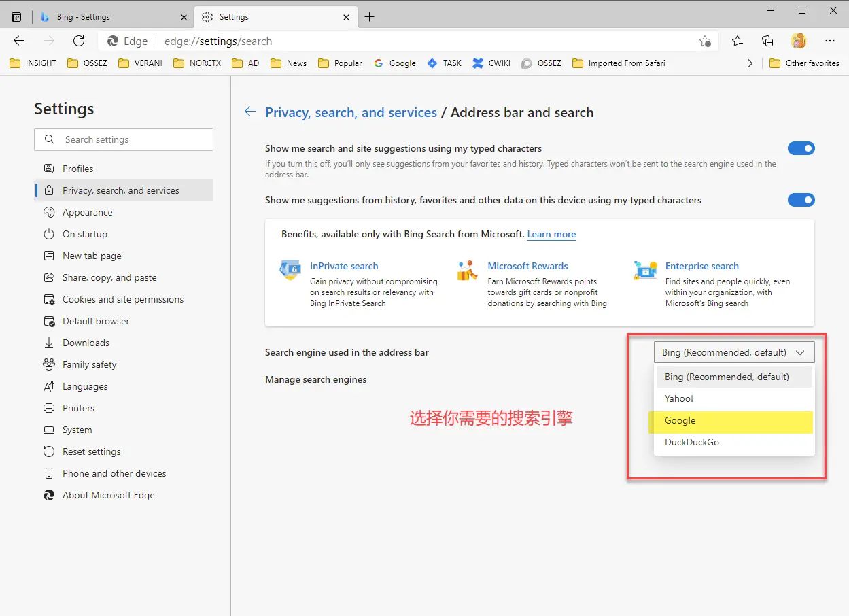Open Profiles settings section
The height and width of the screenshot is (616, 849).
[x=124, y=169]
